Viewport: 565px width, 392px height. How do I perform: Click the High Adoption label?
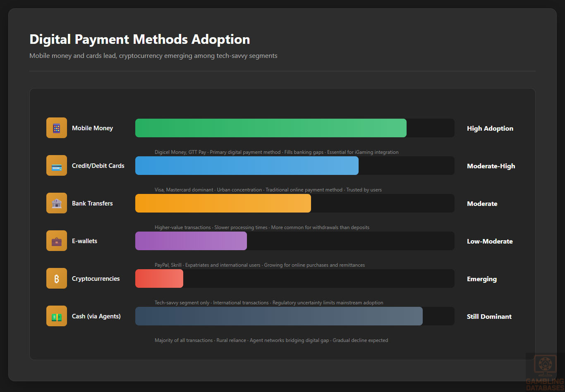pyautogui.click(x=490, y=129)
